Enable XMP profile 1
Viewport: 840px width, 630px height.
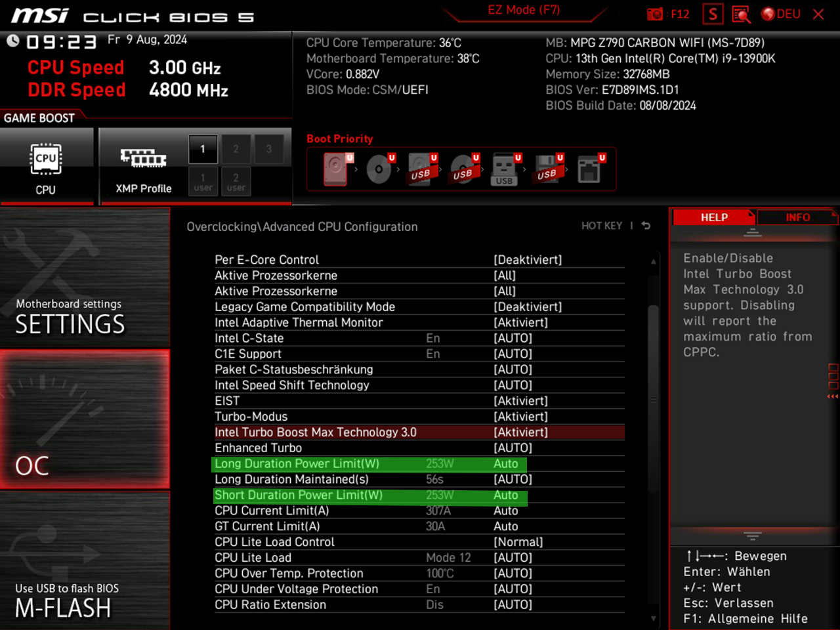[203, 149]
